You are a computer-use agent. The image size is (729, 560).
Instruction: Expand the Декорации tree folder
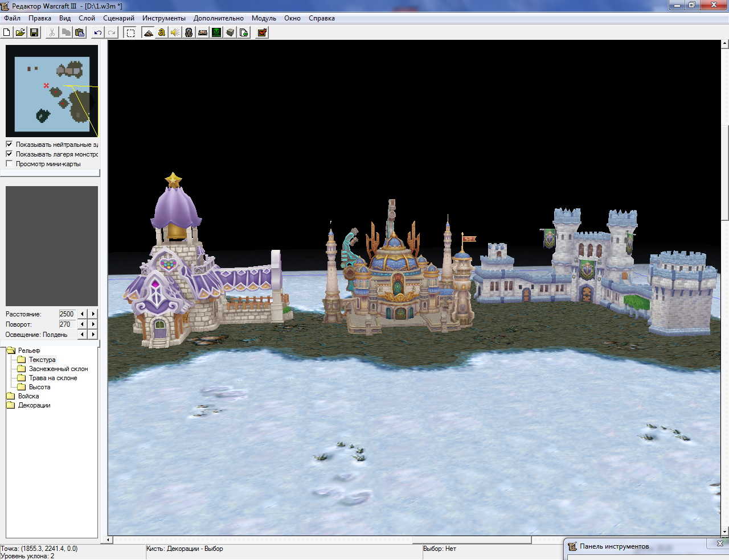point(11,405)
